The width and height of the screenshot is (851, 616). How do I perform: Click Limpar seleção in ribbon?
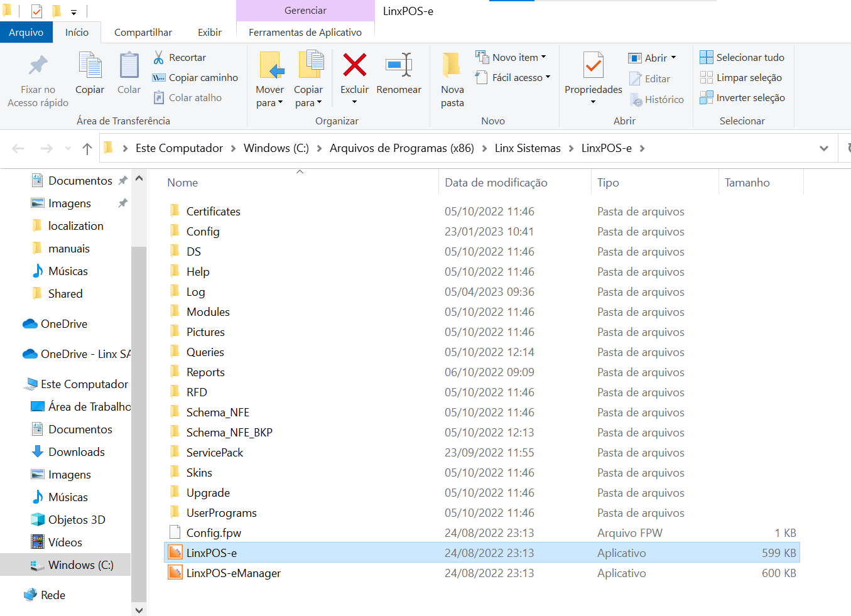[x=741, y=77]
